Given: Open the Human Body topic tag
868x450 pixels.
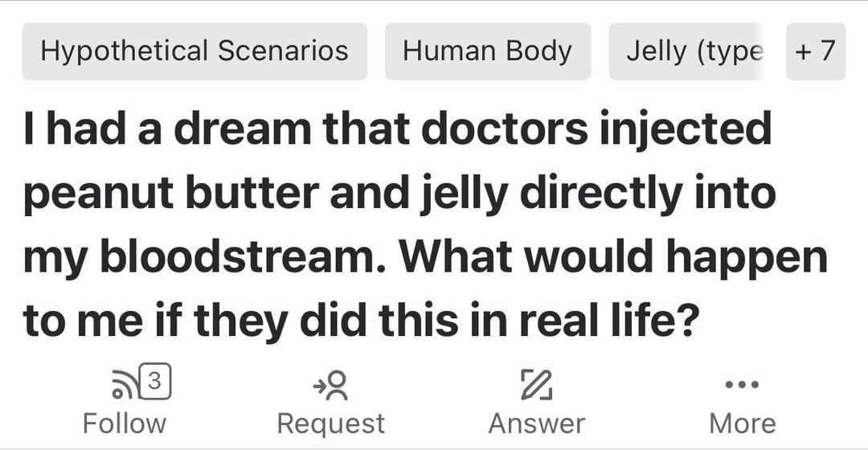Looking at the screenshot, I should tap(487, 51).
